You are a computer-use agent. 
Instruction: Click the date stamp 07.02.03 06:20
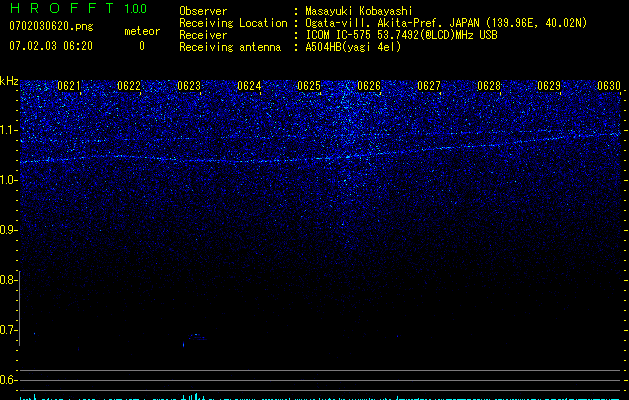click(51, 46)
